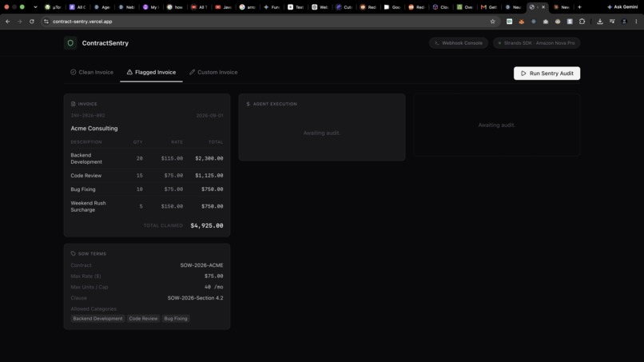Image resolution: width=644 pixels, height=362 pixels.
Task: Switch to the 'Clou' browser tab
Action: [441, 7]
